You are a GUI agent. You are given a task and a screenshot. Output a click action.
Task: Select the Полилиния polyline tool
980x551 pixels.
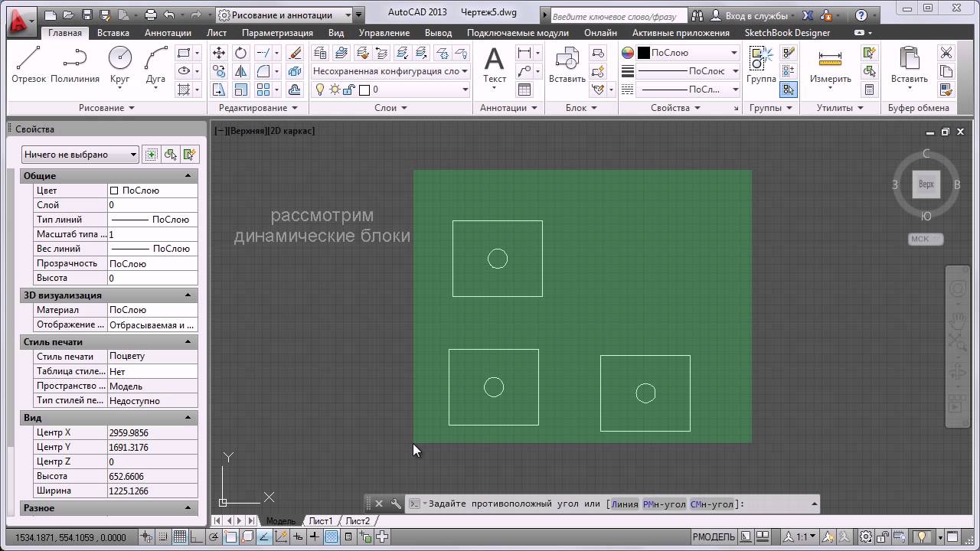75,64
